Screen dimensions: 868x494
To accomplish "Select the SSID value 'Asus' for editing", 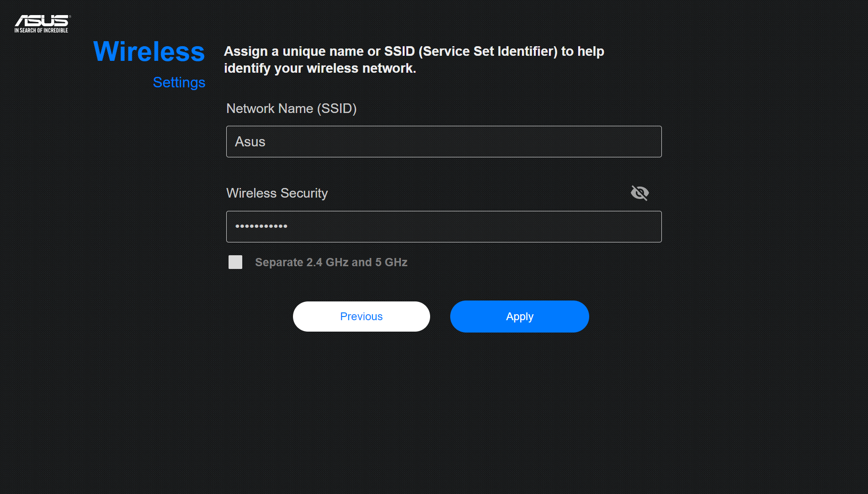I will (443, 141).
